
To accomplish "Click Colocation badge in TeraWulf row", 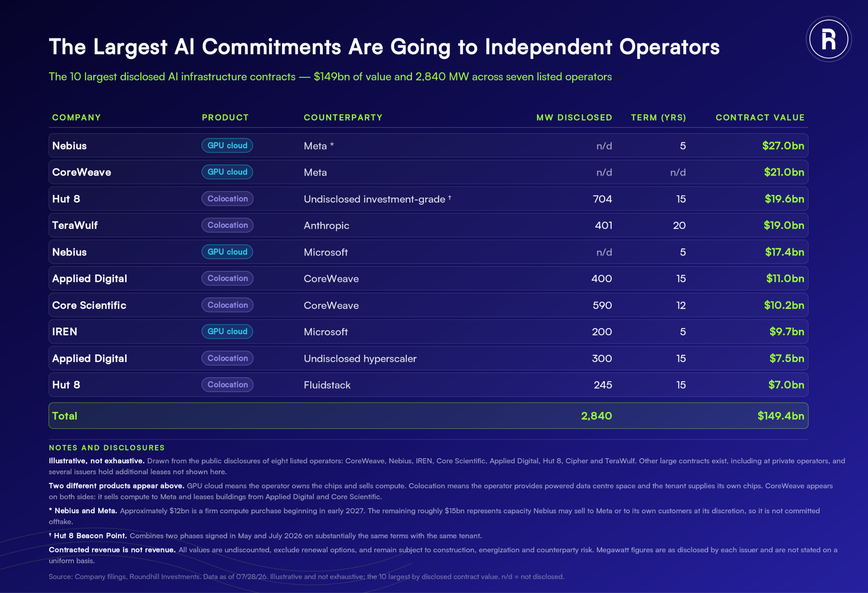I will click(x=227, y=225).
